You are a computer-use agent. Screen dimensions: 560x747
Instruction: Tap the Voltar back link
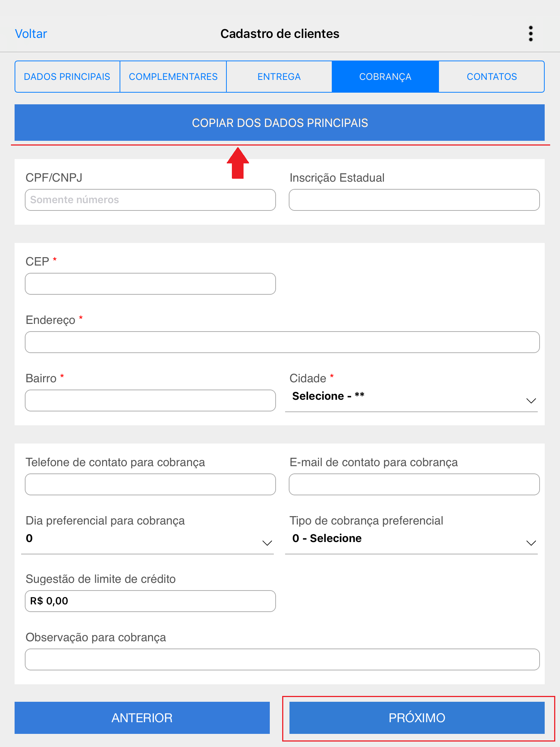(x=31, y=34)
